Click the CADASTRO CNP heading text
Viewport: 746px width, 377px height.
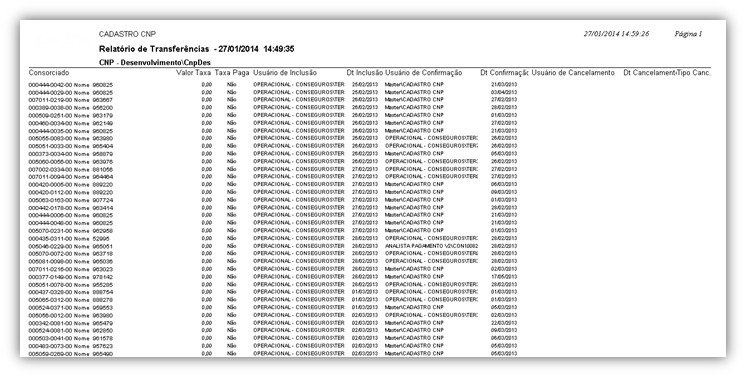pos(127,34)
